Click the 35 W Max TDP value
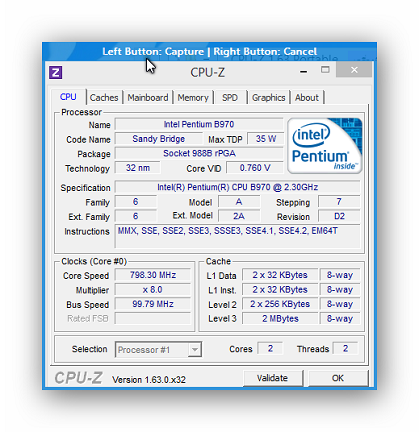This screenshot has width=419, height=432. 266,139
